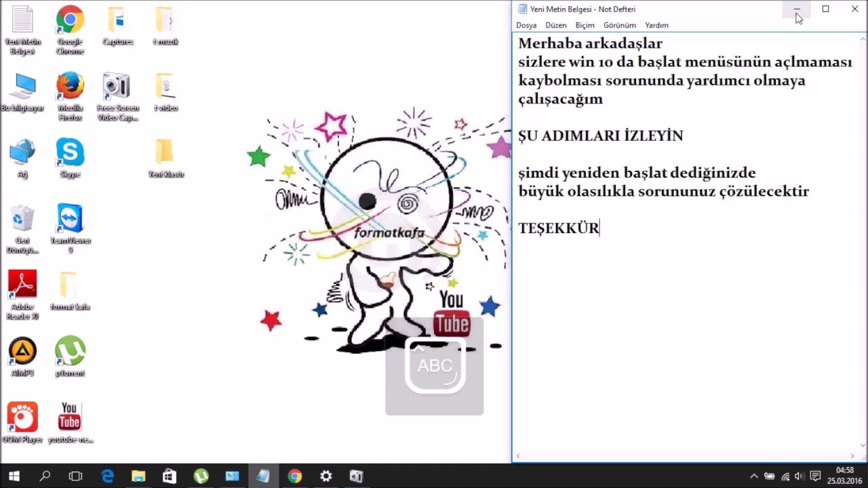Image resolution: width=868 pixels, height=488 pixels.
Task: Close the Notepad window
Action: pos(854,9)
